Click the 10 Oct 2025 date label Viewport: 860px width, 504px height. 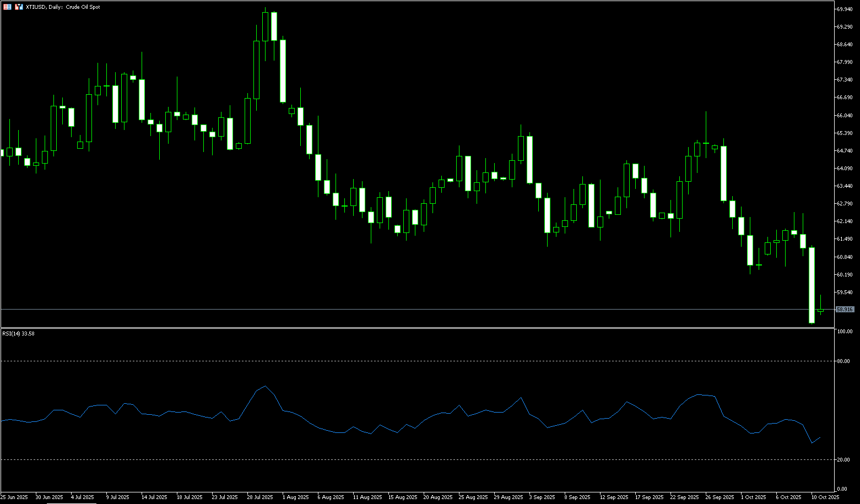pyautogui.click(x=825, y=497)
